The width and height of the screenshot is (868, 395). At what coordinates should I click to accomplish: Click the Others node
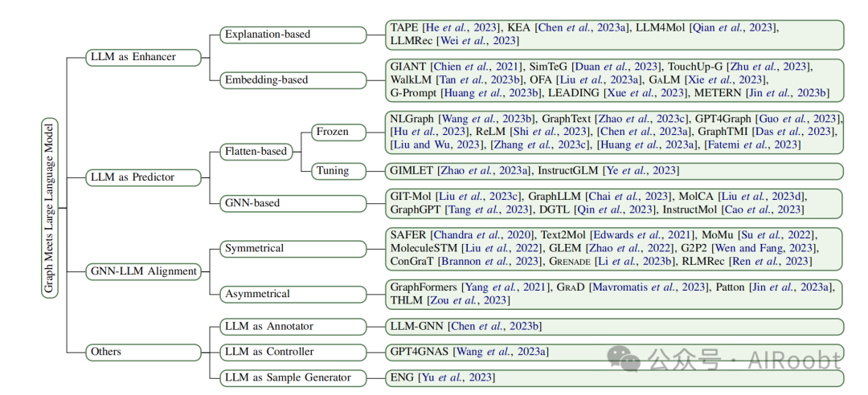click(x=142, y=352)
